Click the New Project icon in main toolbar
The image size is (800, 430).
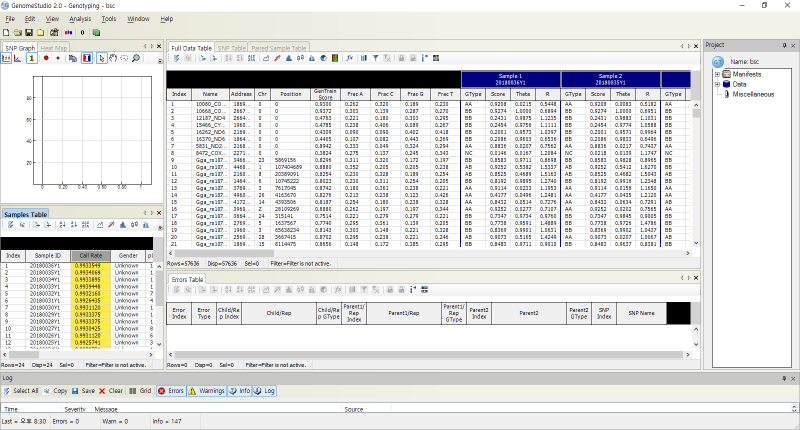pos(6,33)
